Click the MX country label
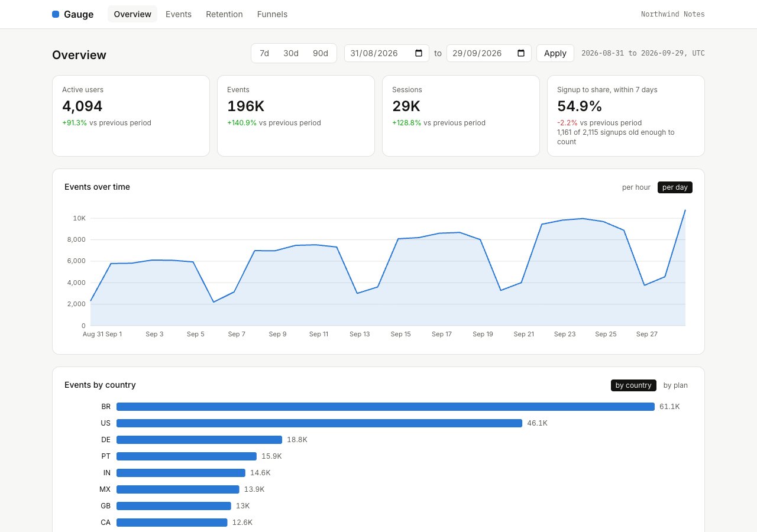This screenshot has height=532, width=757. coord(105,489)
